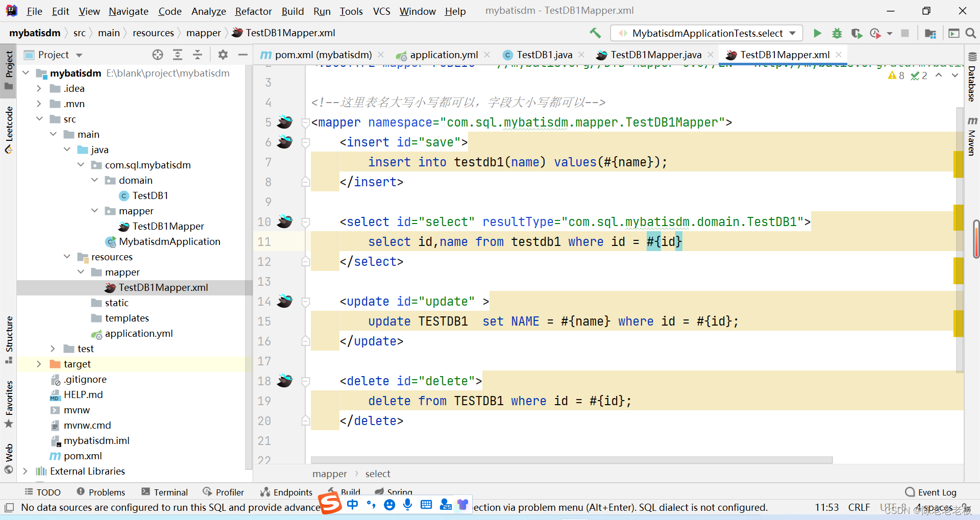The width and height of the screenshot is (980, 520).
Task: Switch to TestDB1Mapper.java tab
Action: (656, 55)
